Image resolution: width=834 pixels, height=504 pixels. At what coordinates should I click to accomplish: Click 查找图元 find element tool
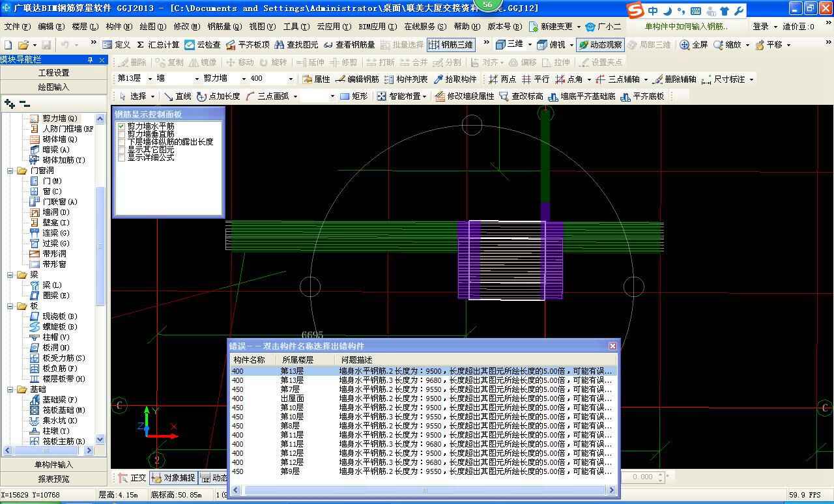[296, 45]
